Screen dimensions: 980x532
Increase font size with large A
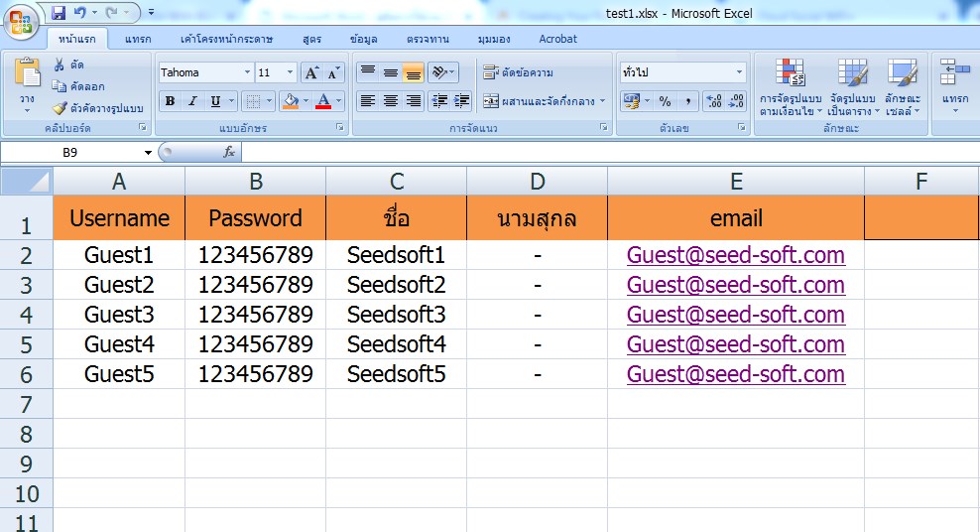(311, 72)
